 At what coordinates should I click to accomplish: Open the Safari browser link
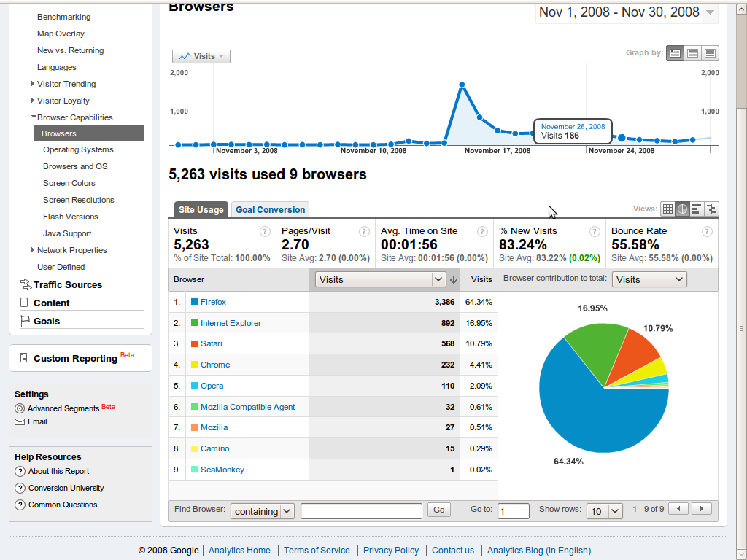click(x=211, y=343)
